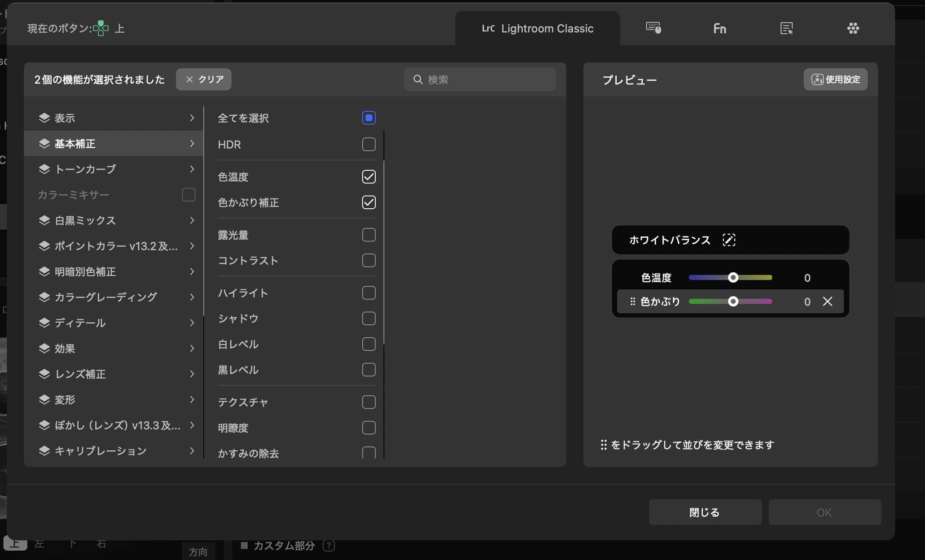
Task: Open the Fn function tab icon
Action: (720, 29)
